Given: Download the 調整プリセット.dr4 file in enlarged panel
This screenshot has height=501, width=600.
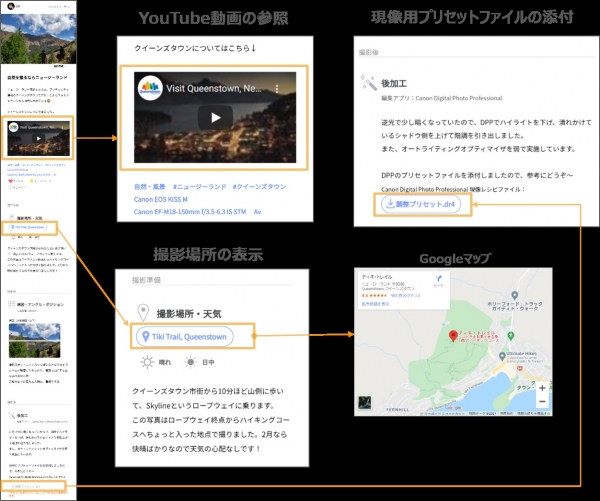Looking at the screenshot, I should pos(421,204).
